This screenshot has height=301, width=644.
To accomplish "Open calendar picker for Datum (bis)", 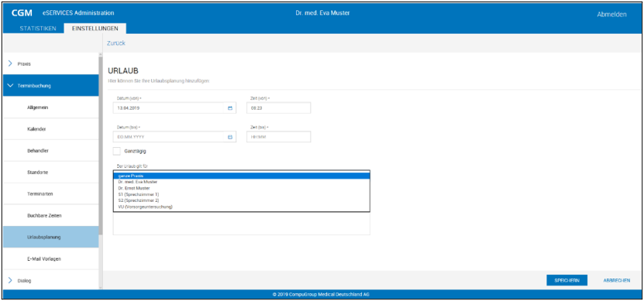I will point(230,137).
